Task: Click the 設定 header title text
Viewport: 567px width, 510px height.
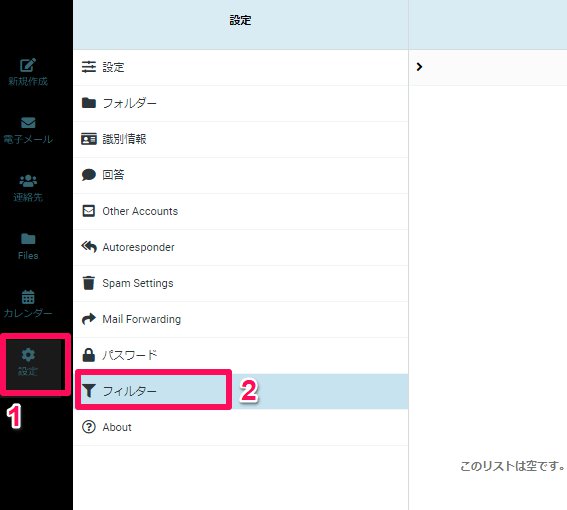Action: point(240,20)
